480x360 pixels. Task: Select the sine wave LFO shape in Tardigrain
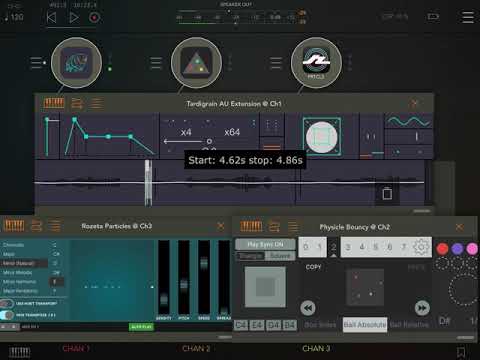coord(409,121)
